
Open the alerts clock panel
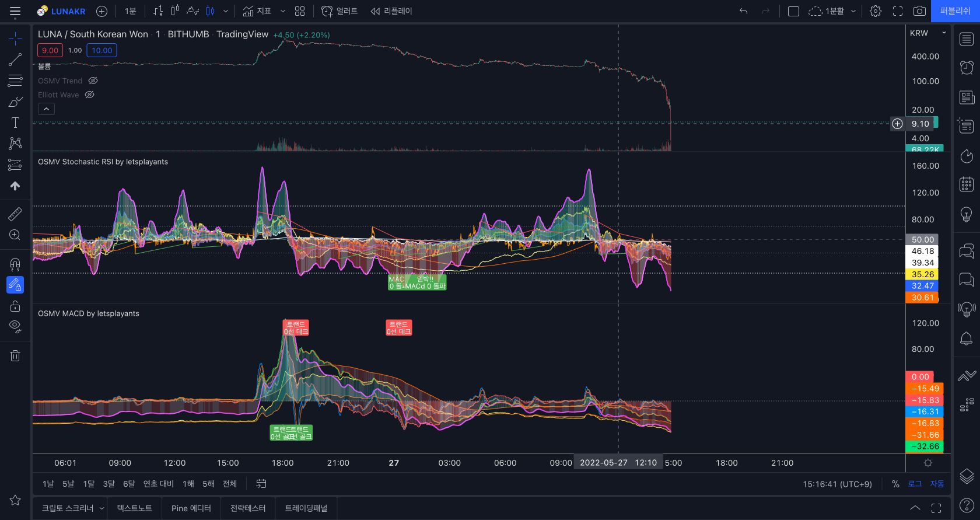967,68
